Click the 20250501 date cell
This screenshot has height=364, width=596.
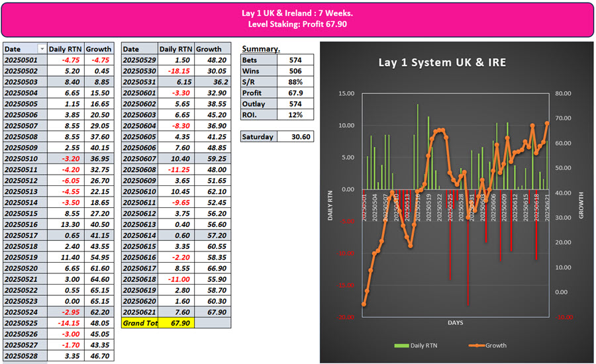pos(25,60)
